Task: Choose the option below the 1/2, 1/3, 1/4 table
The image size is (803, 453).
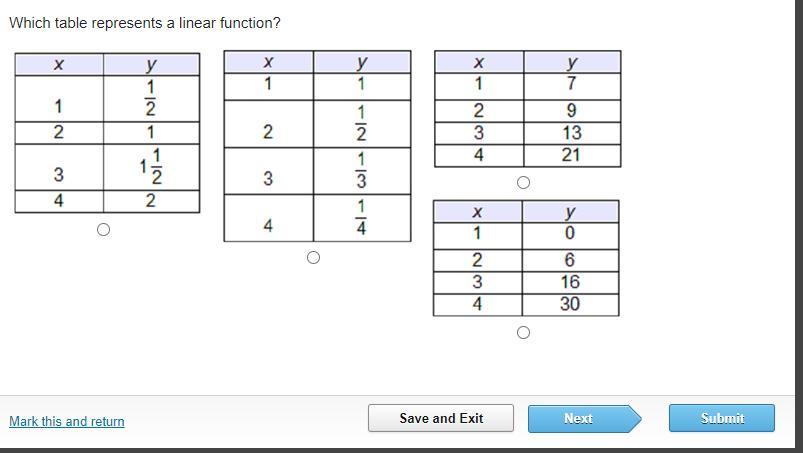Action: click(x=313, y=258)
